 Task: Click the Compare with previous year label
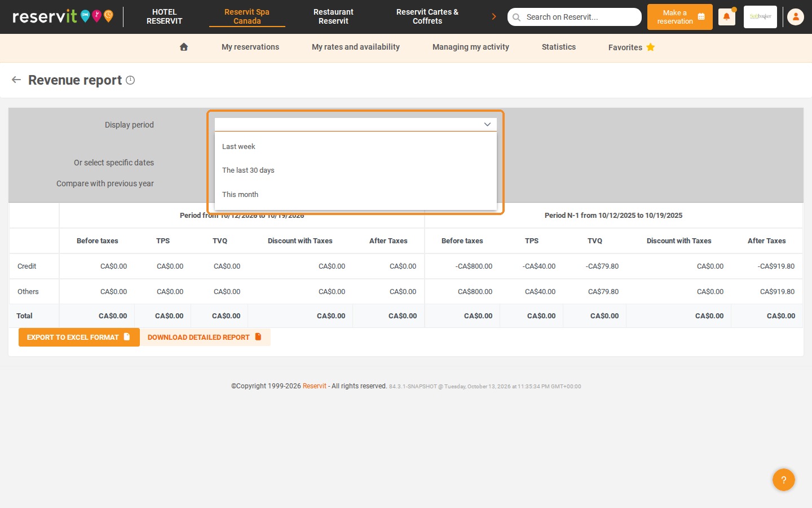(x=105, y=183)
